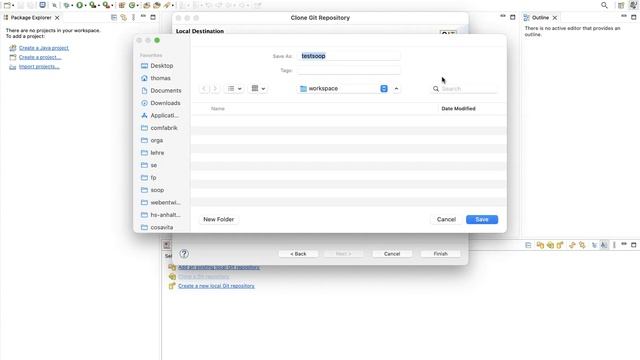
Task: Click the Help question mark in Clone dialog
Action: click(184, 254)
